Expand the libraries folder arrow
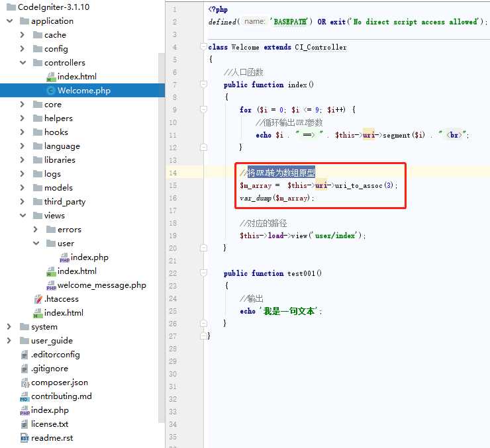 coord(23,160)
